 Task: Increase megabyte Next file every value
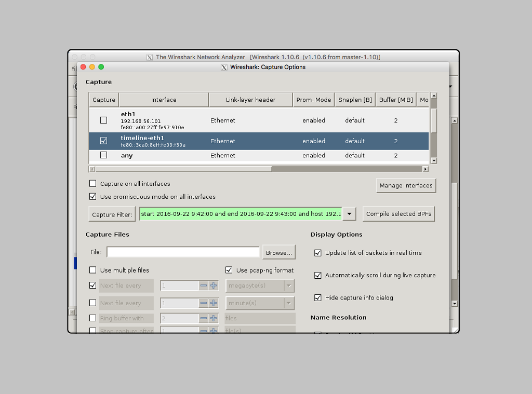[x=214, y=286]
